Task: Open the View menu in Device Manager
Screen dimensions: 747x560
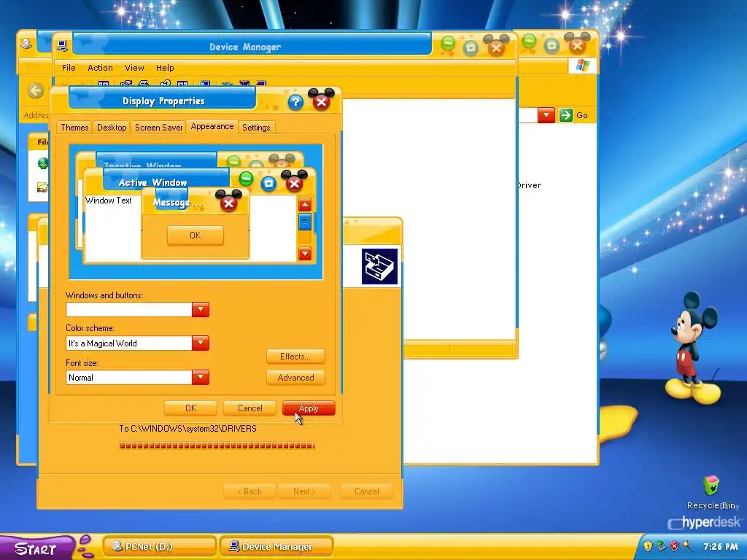Action: [x=134, y=68]
